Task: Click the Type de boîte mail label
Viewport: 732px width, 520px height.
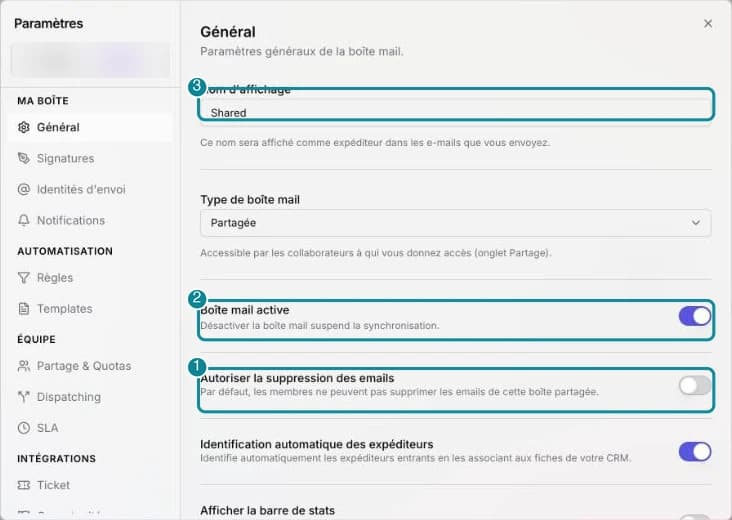Action: point(250,200)
